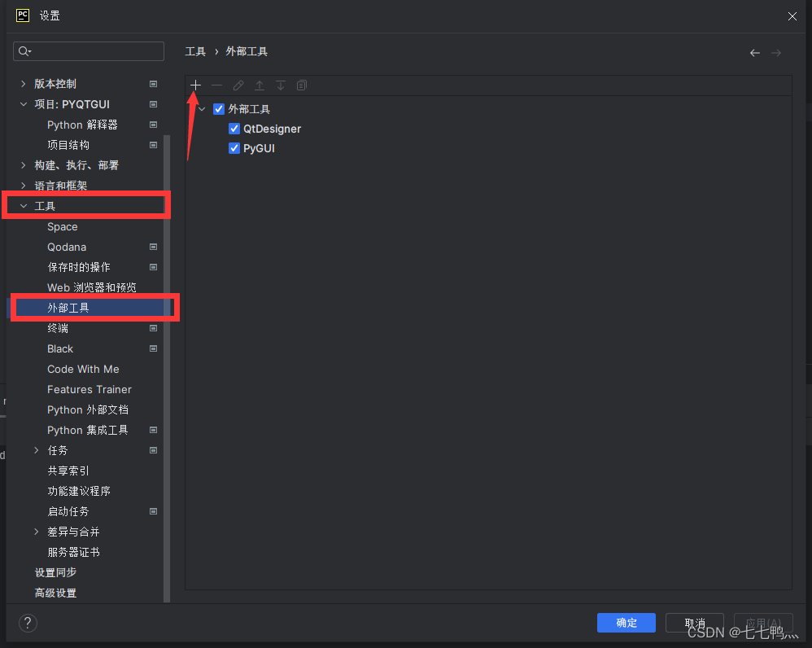Move tool up with up arrow icon
This screenshot has width=812, height=648.
pyautogui.click(x=260, y=85)
